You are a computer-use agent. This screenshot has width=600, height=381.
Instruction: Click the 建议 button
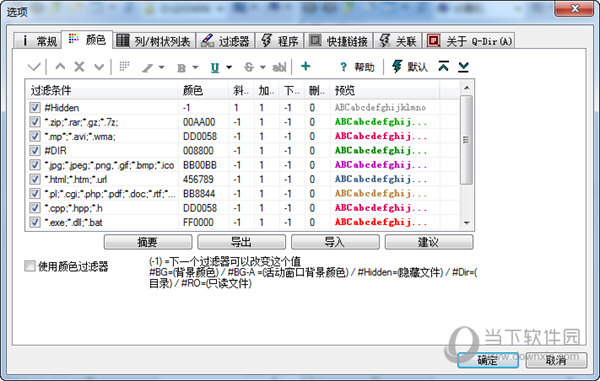pos(429,242)
